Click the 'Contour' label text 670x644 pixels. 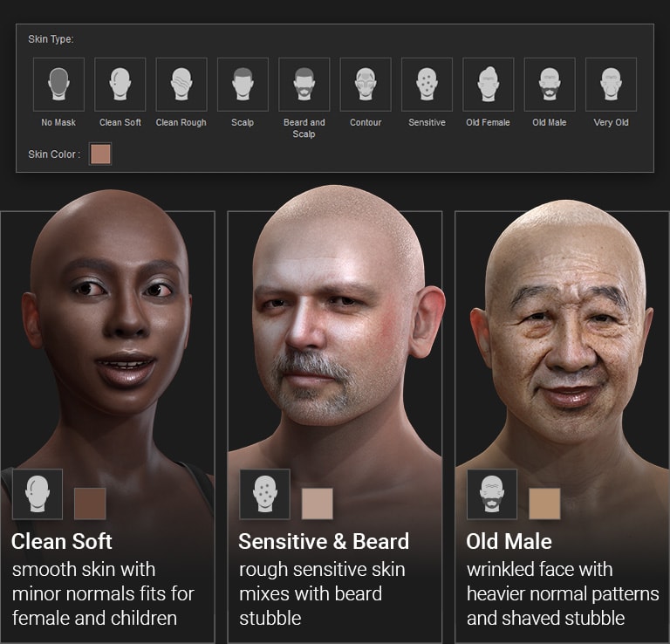366,122
